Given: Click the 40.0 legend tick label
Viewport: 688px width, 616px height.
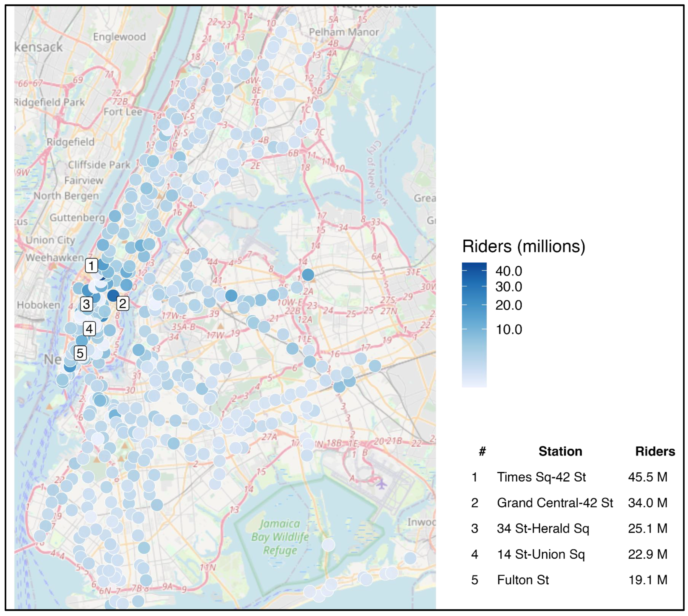Looking at the screenshot, I should click(509, 271).
